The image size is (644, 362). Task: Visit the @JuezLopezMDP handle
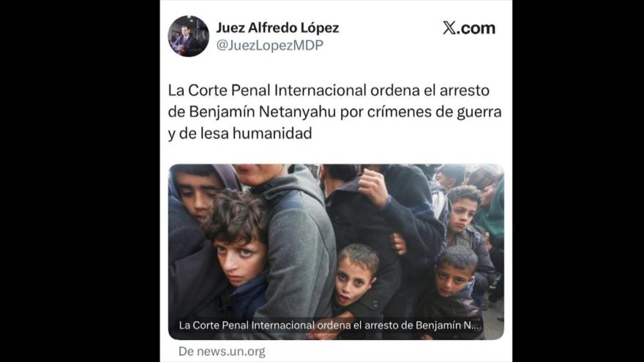click(270, 45)
